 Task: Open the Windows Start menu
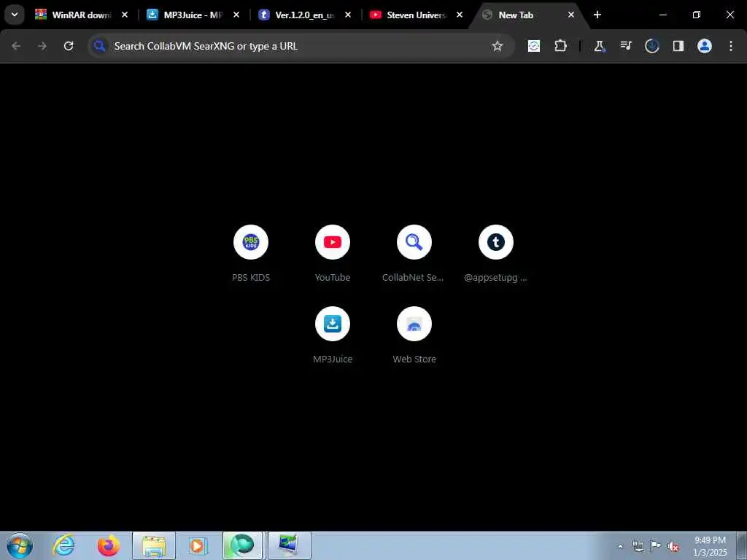[x=20, y=545]
